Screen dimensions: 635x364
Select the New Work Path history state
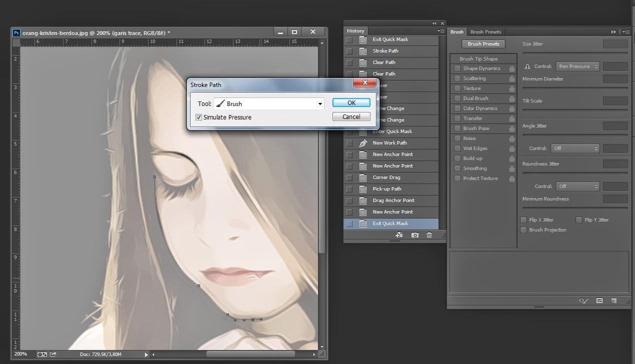[389, 143]
